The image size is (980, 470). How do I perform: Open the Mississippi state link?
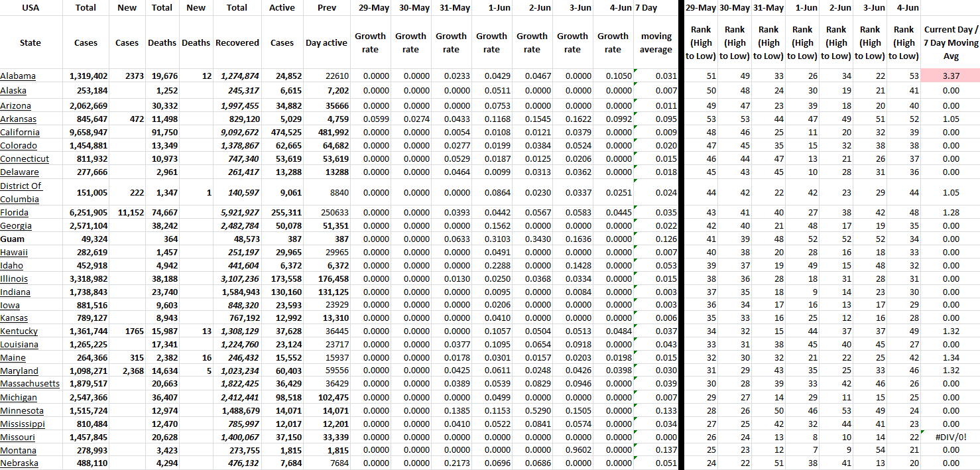pyautogui.click(x=23, y=424)
